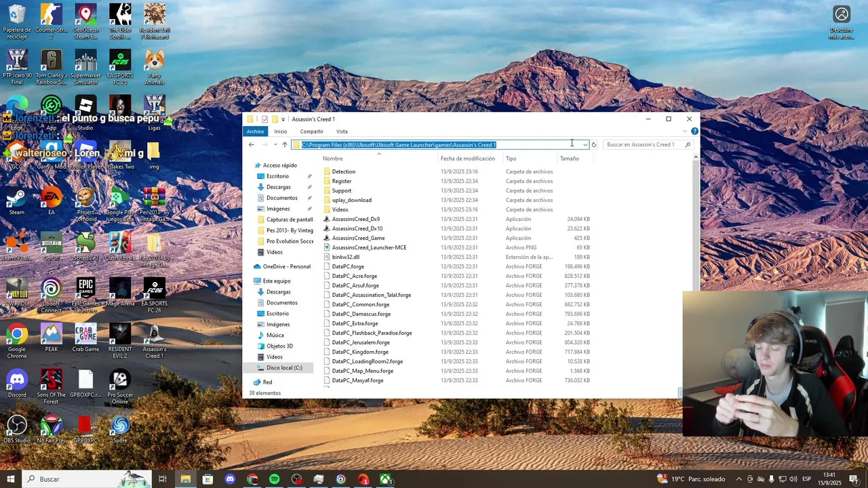Open Mage Arena desktop shortcut

tap(120, 292)
